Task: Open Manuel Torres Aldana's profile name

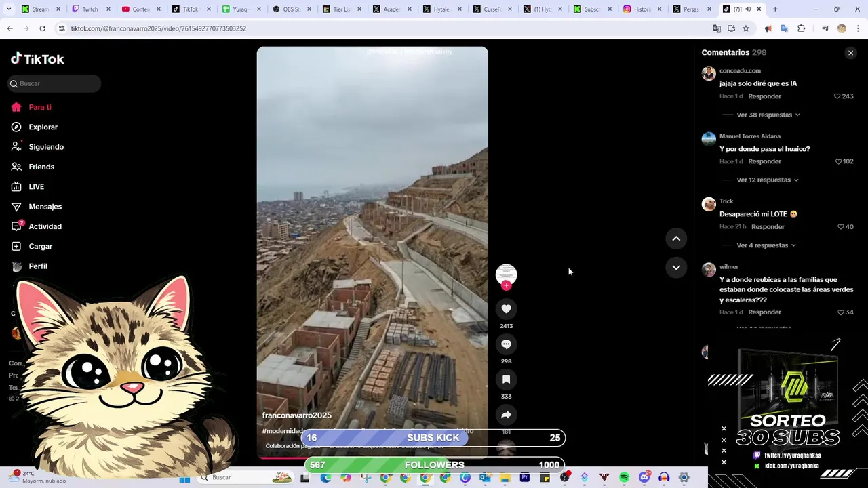Action: [x=750, y=136]
